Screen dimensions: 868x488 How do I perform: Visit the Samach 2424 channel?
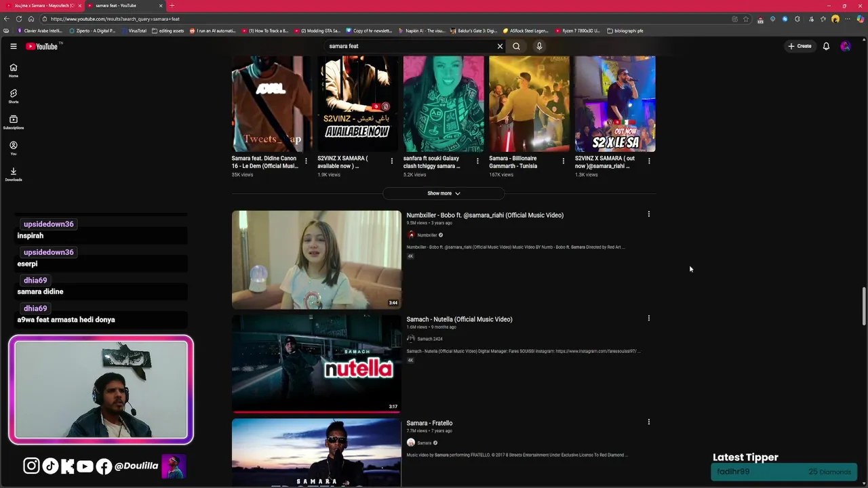(x=429, y=339)
